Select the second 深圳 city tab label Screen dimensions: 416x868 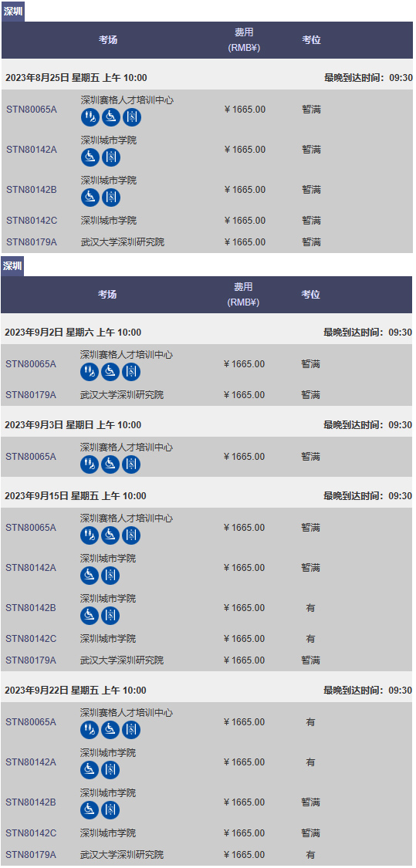pos(12,265)
